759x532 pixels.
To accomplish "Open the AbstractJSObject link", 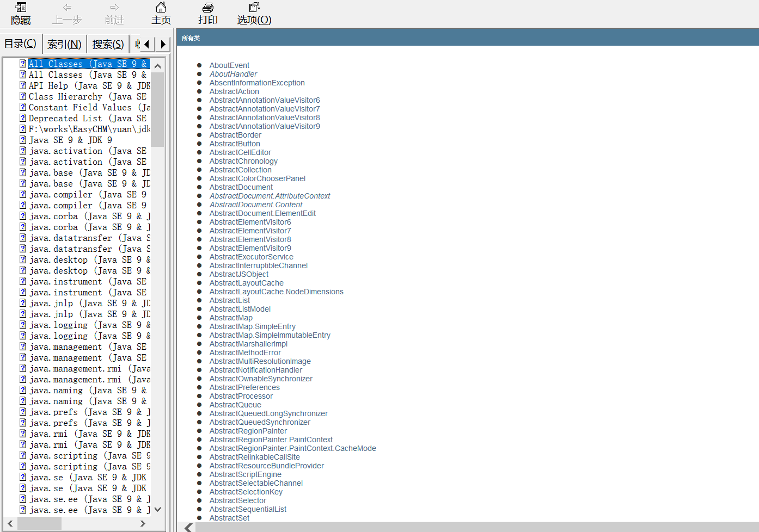I will tap(238, 274).
